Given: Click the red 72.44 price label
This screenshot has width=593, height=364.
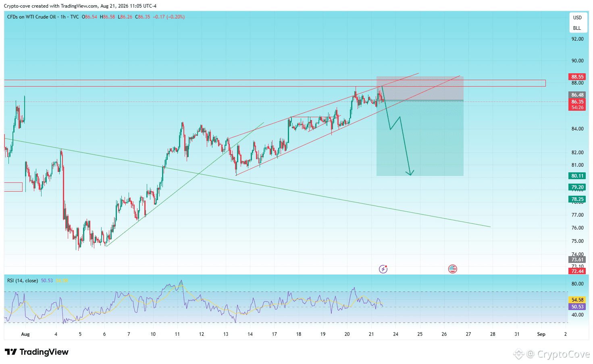Looking at the screenshot, I should pos(577,271).
